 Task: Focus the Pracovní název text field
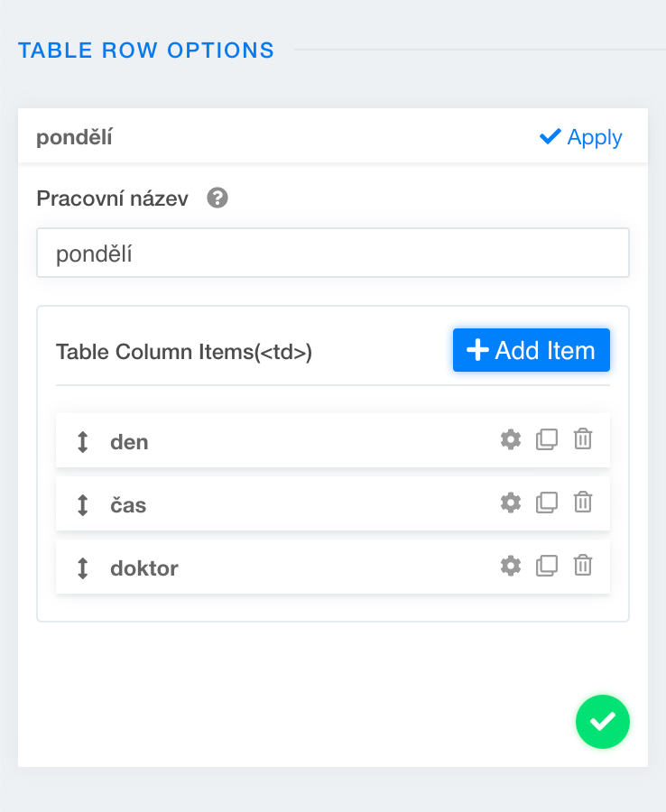(x=332, y=254)
